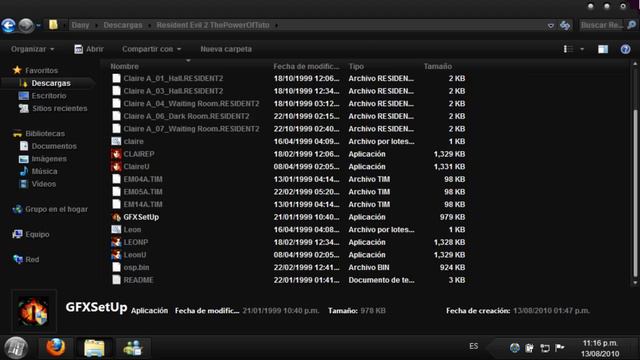Launch Firefox from the taskbar
The image size is (640, 360).
tap(56, 348)
